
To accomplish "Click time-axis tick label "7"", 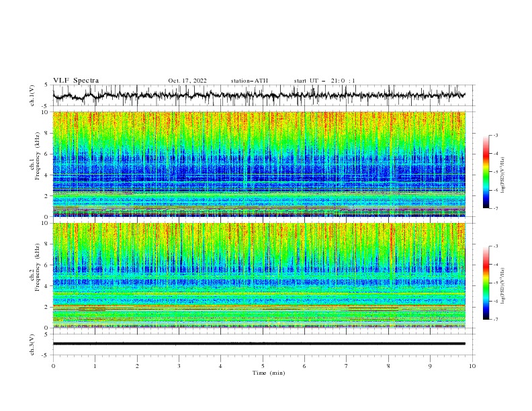I will pyautogui.click(x=347, y=366).
